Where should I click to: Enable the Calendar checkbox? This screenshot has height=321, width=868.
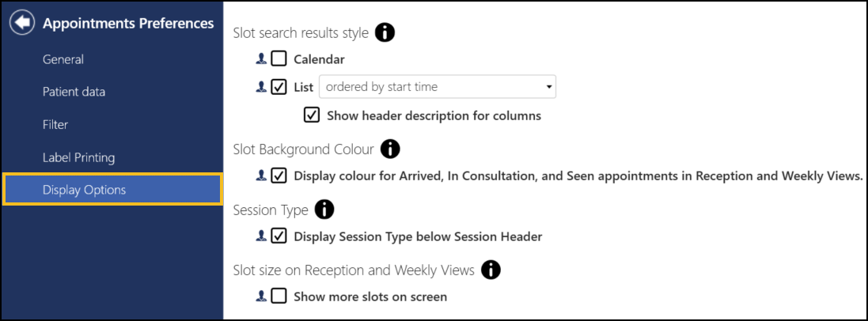279,59
